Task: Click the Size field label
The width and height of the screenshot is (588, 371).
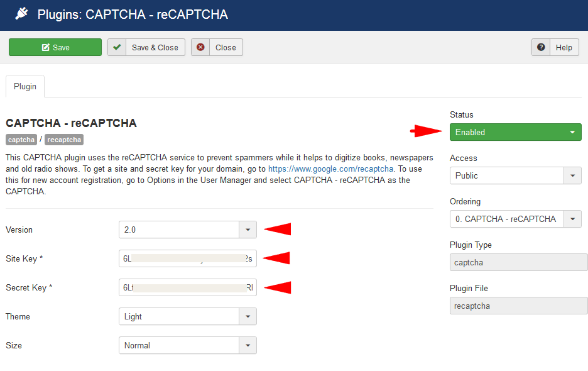Action: click(14, 345)
